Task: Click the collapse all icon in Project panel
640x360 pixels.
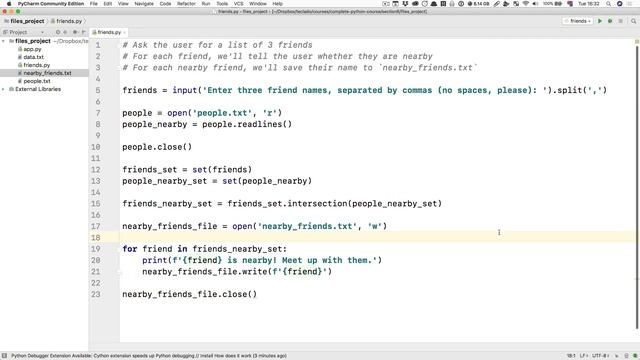Action: tap(65, 32)
